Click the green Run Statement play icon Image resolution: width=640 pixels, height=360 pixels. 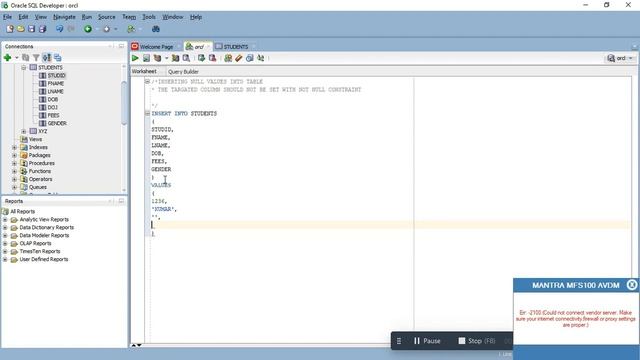tap(135, 58)
